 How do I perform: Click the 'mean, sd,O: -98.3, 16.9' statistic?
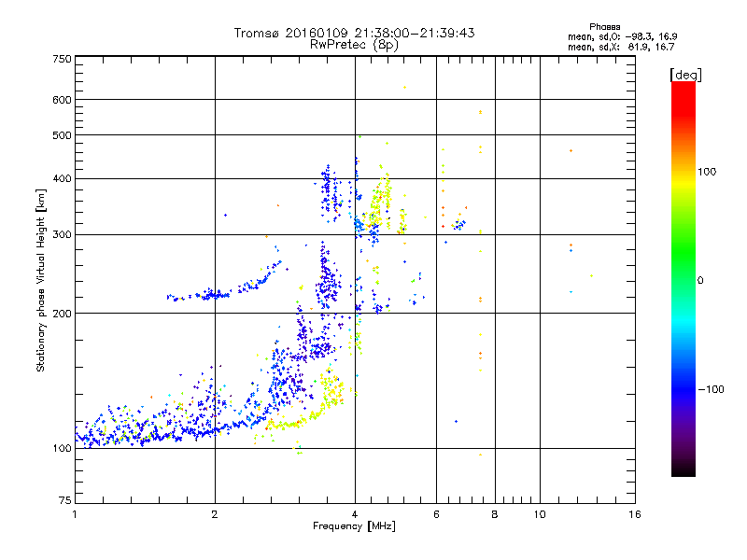(622, 36)
